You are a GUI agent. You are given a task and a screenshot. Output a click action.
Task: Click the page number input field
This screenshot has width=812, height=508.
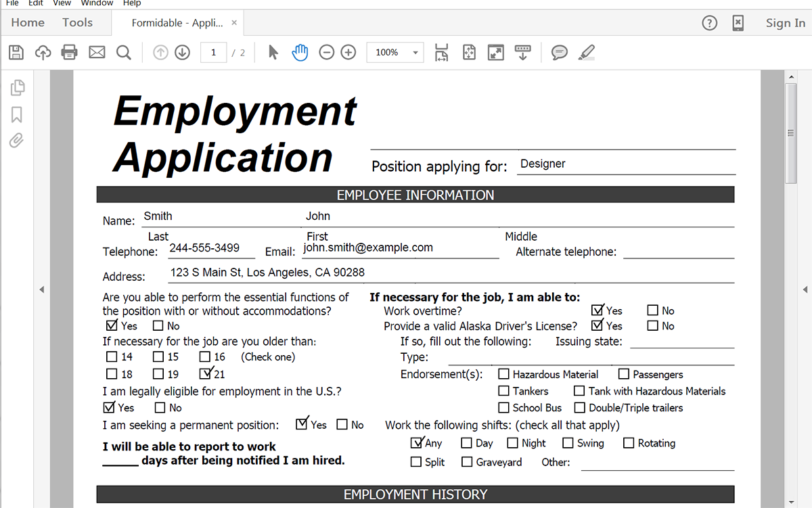point(213,52)
